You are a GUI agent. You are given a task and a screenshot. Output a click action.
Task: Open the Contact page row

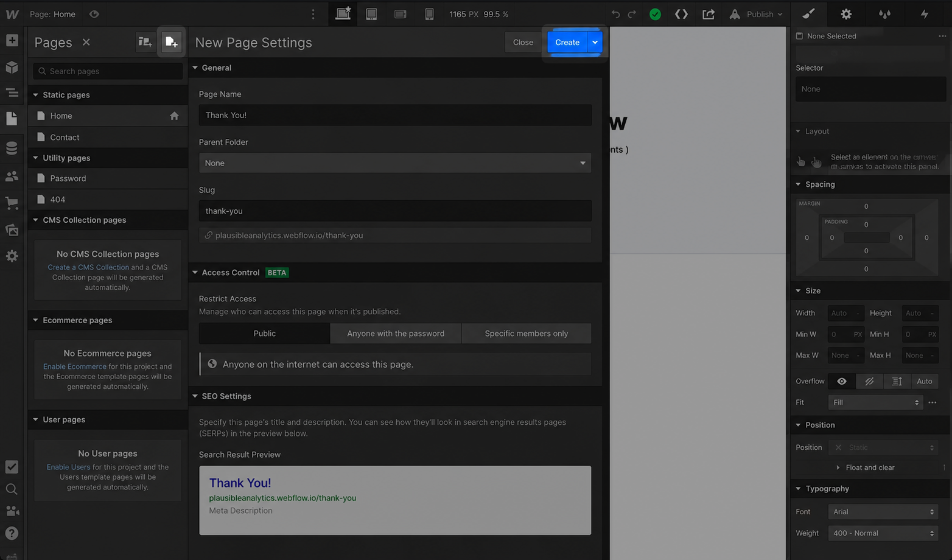tap(108, 137)
